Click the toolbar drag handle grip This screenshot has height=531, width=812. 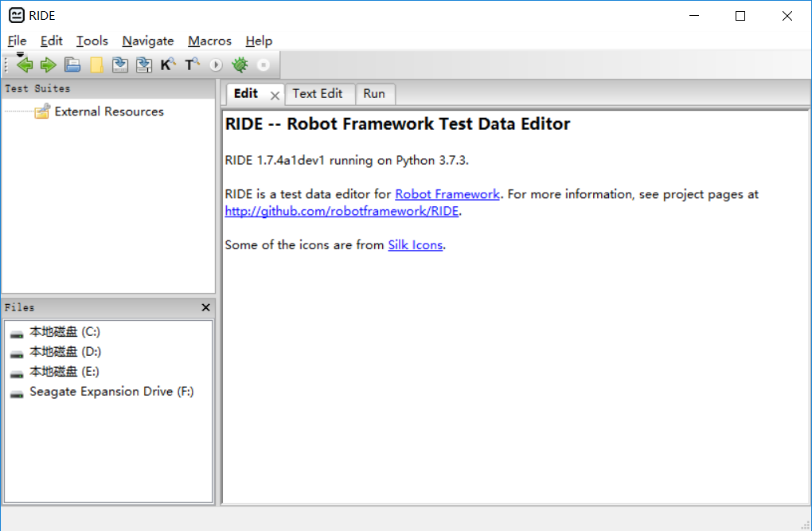[x=6, y=64]
